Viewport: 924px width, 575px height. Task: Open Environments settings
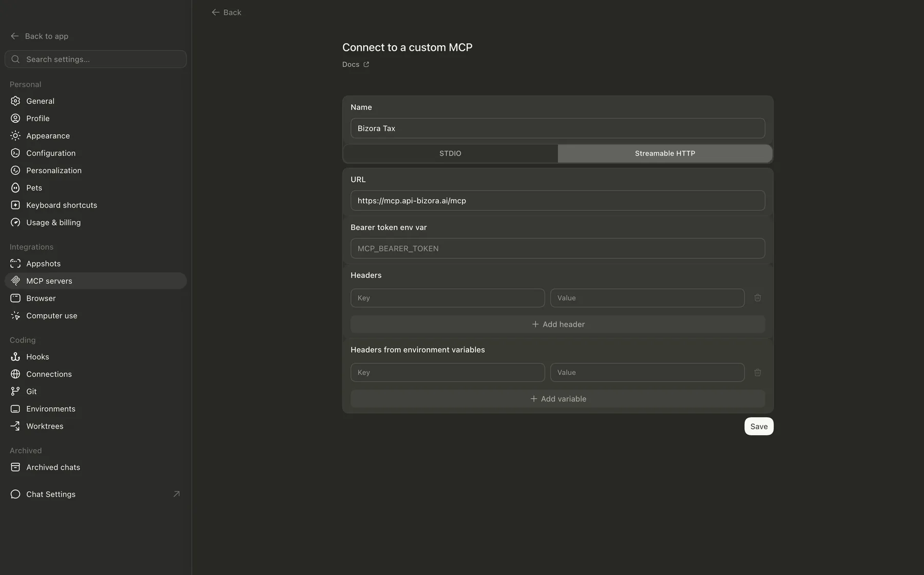tap(95, 409)
